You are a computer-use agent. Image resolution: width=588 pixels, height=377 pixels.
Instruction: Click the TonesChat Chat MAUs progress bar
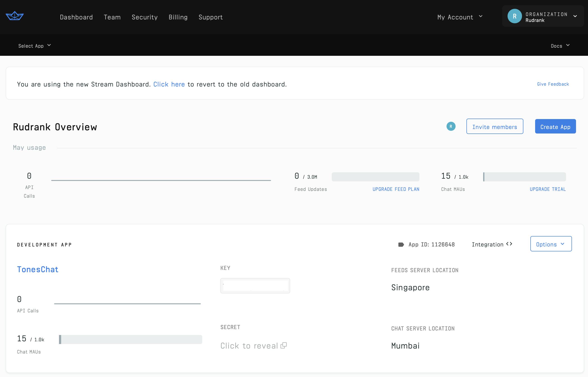(x=131, y=340)
